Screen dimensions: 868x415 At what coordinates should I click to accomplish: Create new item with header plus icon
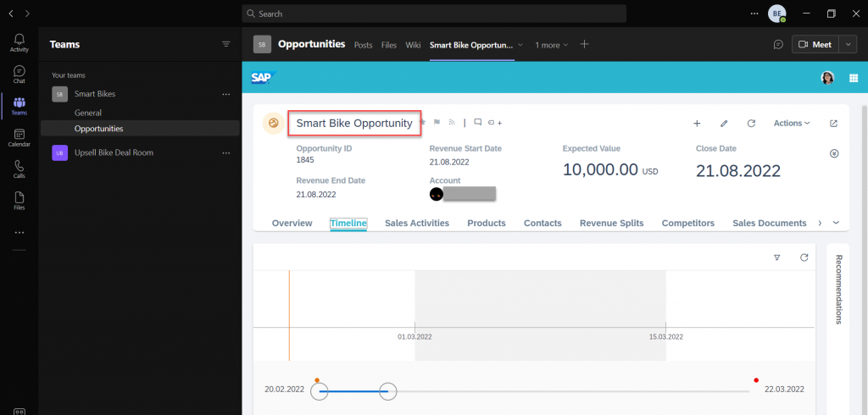pos(697,124)
